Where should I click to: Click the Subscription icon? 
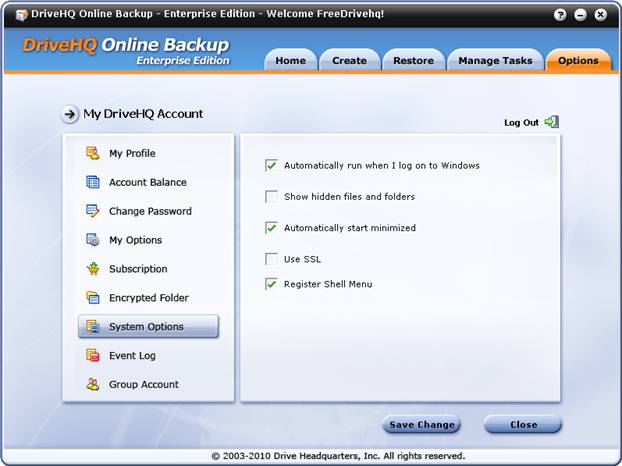93,269
